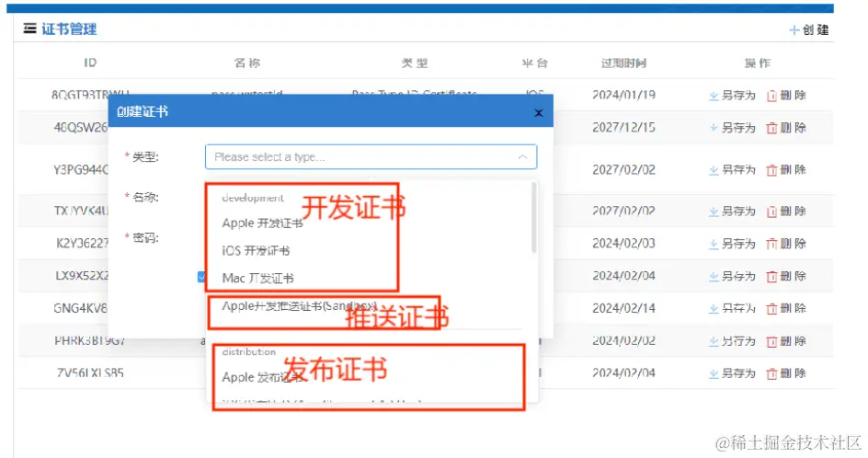The image size is (868, 458).
Task: Click the ID cell PHRK3BT9G7
Action: coord(90,340)
